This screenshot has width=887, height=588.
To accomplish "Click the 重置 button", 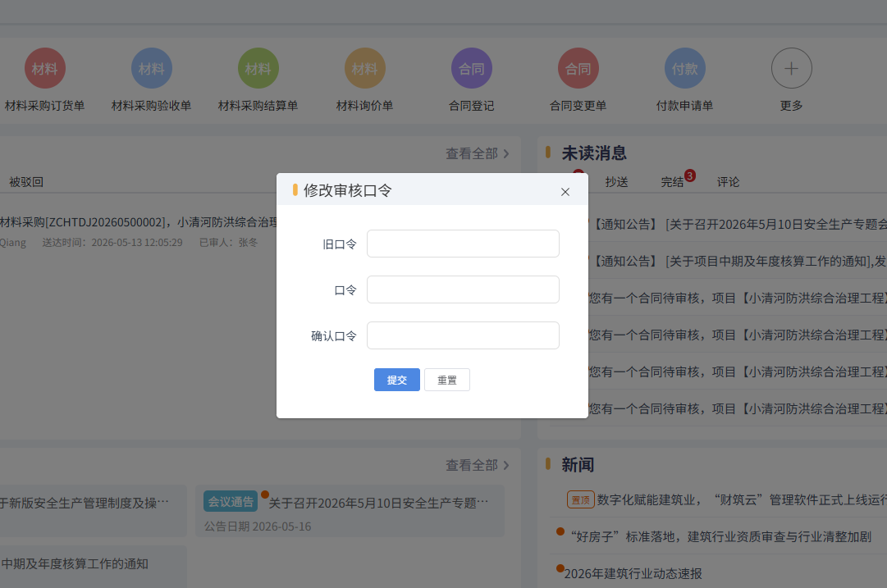I will pyautogui.click(x=447, y=380).
